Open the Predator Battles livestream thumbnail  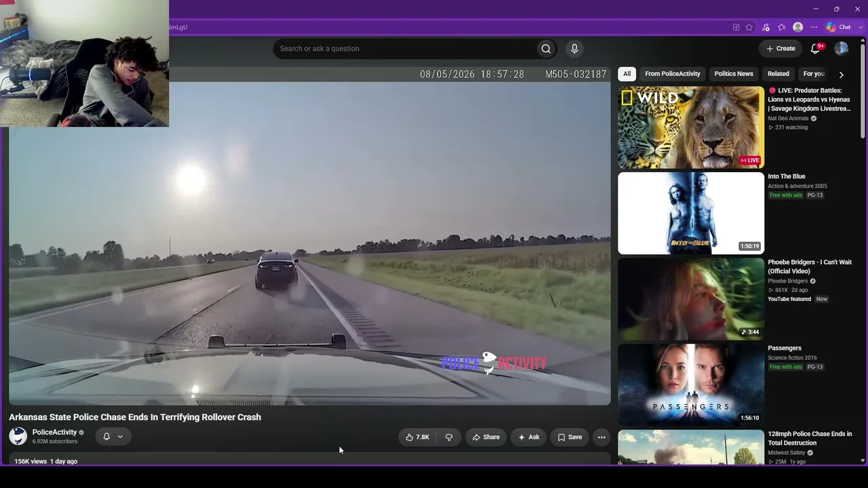tap(691, 127)
